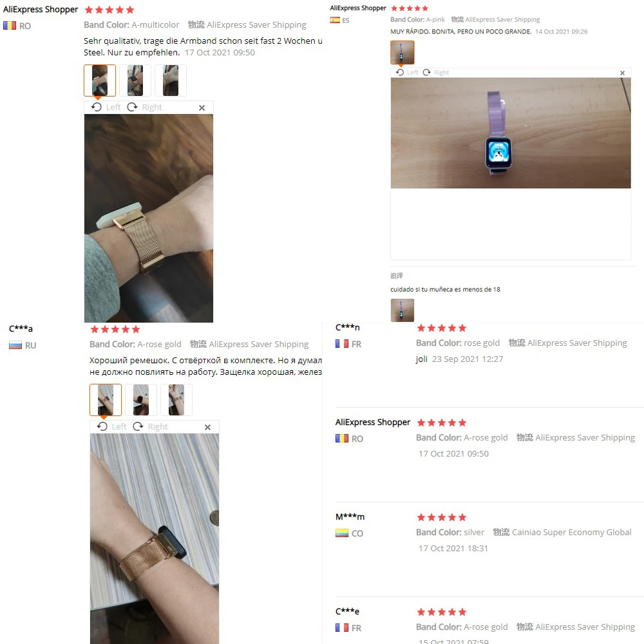Rotate left icon in RU rose gold viewer

click(102, 427)
